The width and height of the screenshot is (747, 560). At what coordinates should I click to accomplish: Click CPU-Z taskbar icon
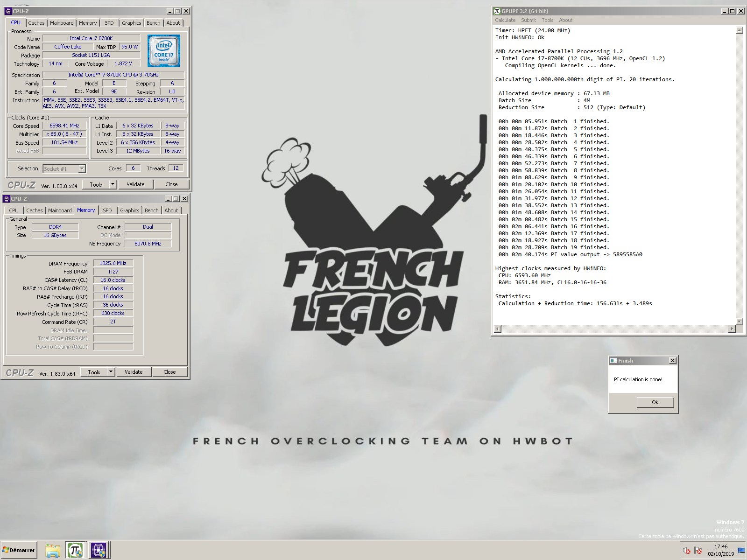click(99, 551)
